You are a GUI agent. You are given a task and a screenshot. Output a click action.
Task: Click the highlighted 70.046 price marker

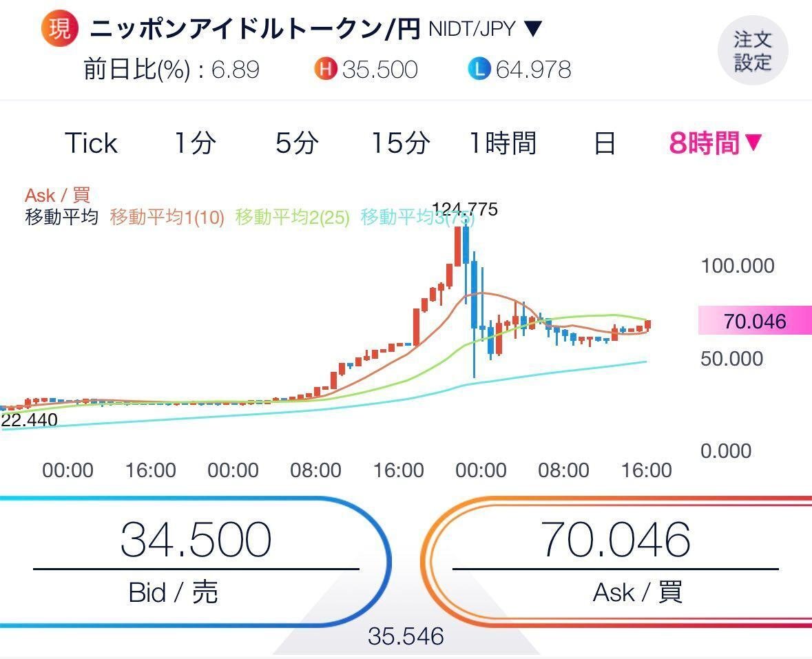tap(756, 321)
